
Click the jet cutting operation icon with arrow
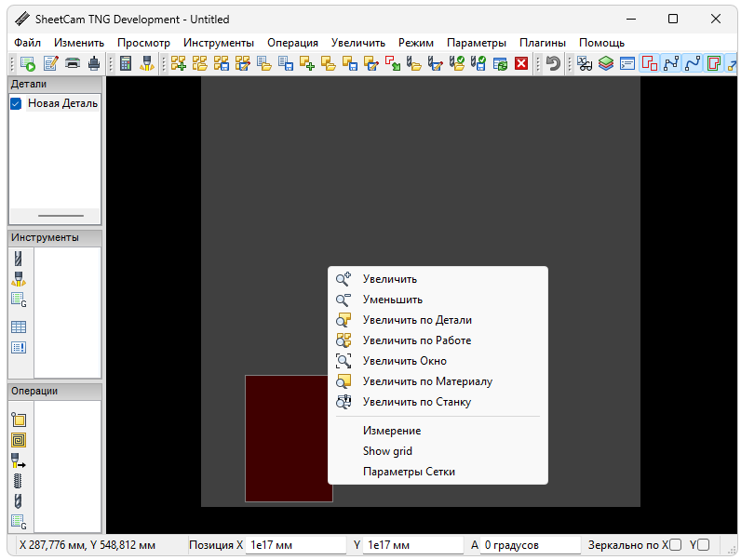coord(19,460)
